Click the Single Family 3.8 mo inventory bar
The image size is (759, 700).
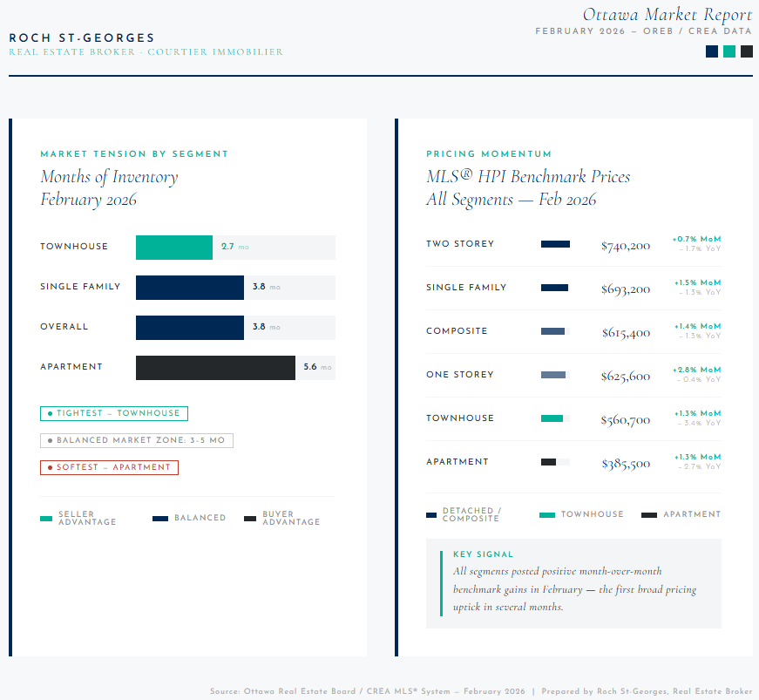pyautogui.click(x=190, y=288)
